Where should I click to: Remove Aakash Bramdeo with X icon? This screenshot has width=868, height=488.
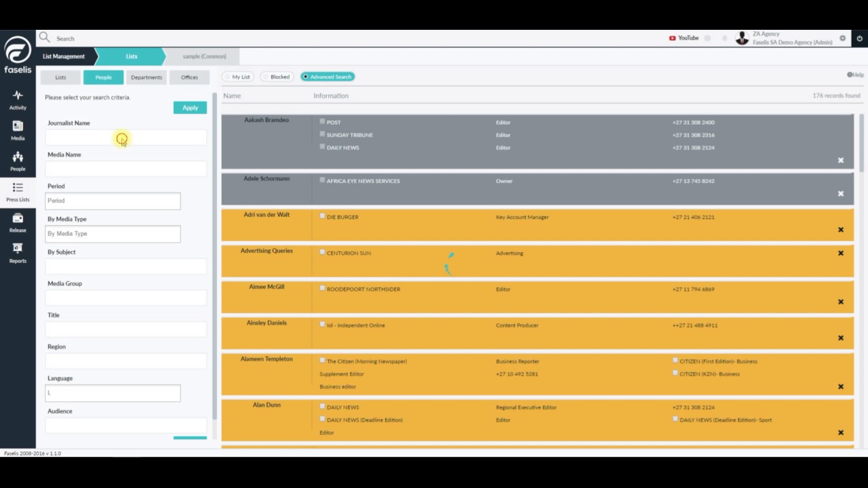[x=840, y=161]
